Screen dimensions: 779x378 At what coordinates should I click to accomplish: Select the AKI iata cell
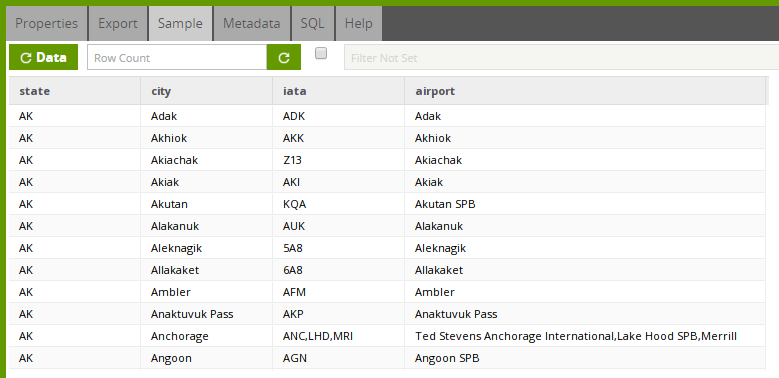point(339,182)
